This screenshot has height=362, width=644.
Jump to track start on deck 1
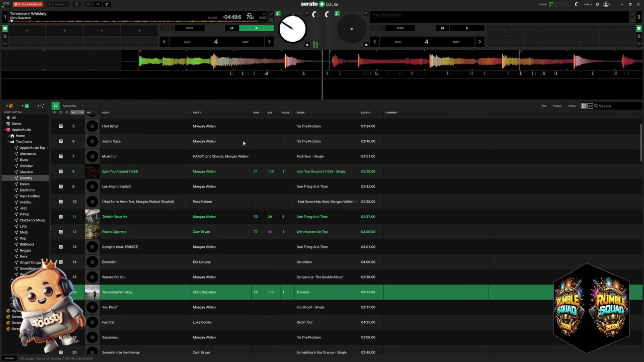pos(231,28)
